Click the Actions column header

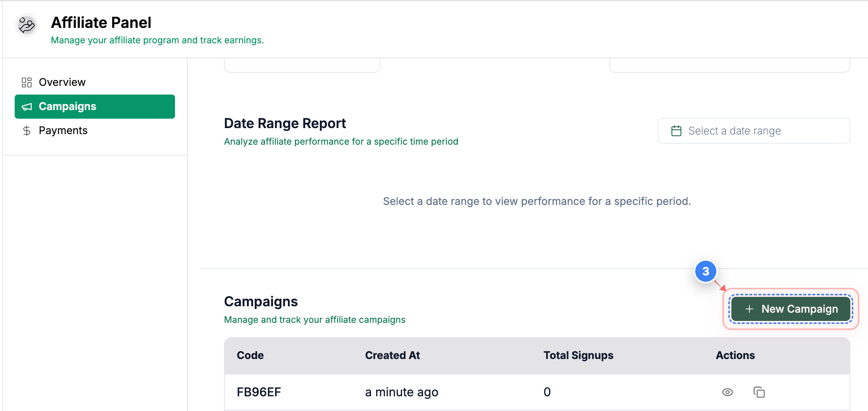pos(735,355)
